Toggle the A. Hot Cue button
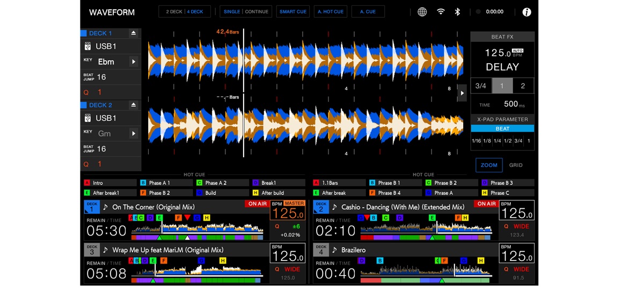This screenshot has width=644, height=292. point(331,12)
